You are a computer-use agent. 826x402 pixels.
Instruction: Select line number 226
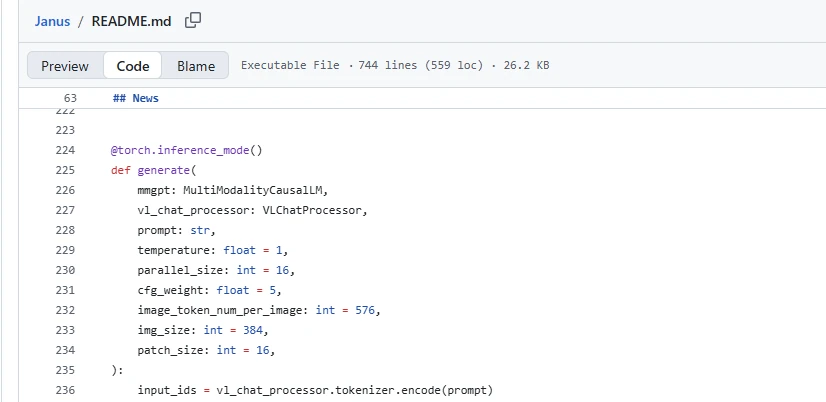pos(65,190)
